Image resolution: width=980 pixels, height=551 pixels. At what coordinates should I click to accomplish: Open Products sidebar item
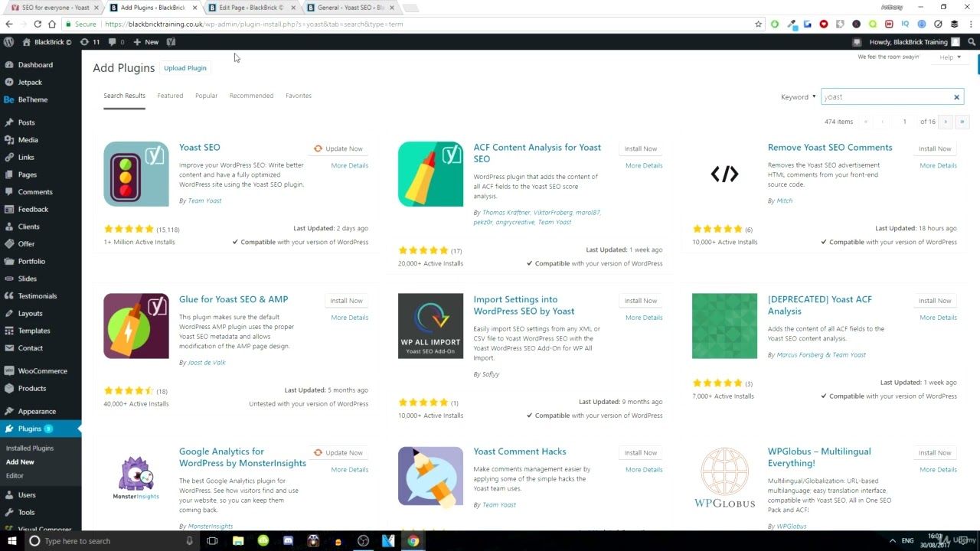[32, 388]
